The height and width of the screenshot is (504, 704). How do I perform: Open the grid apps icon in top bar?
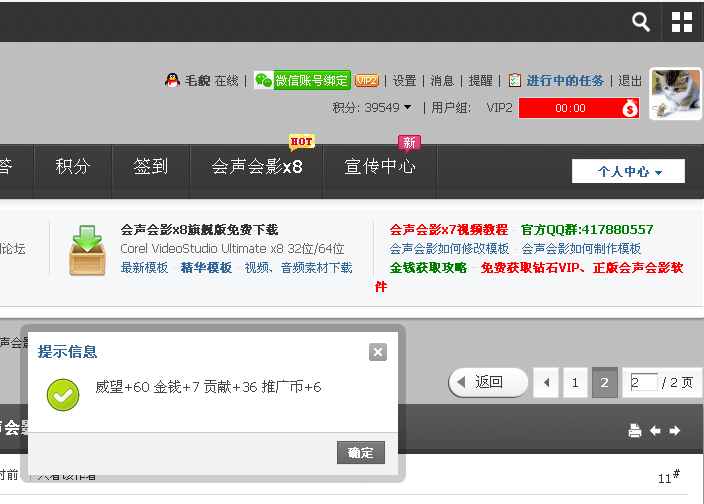click(x=682, y=22)
